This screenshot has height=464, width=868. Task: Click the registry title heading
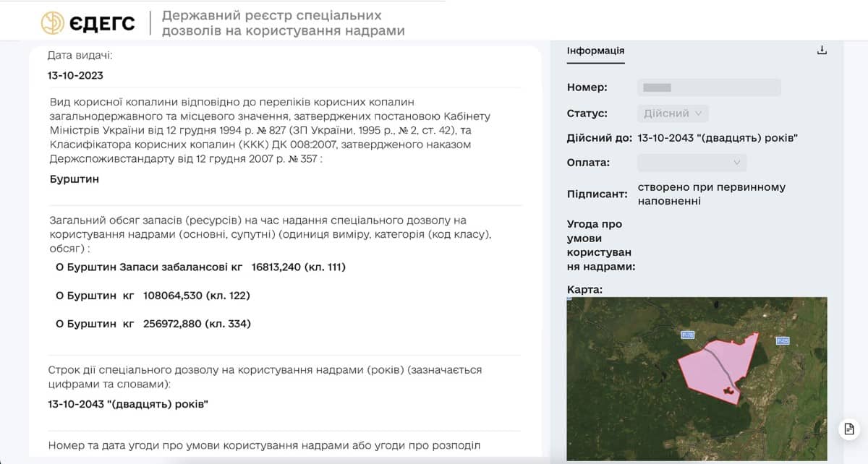(x=284, y=23)
